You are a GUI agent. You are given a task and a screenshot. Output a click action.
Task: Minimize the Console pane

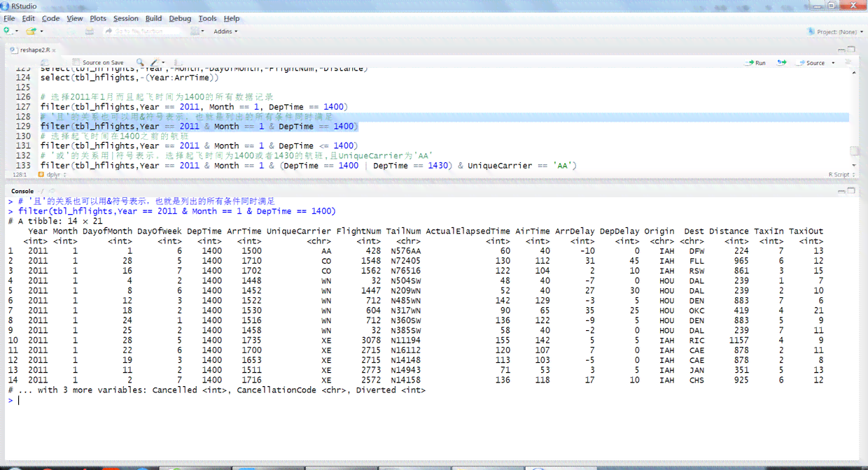(x=842, y=190)
